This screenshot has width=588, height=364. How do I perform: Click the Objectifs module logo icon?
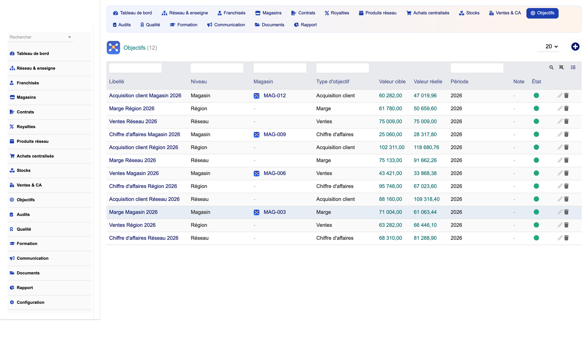113,48
